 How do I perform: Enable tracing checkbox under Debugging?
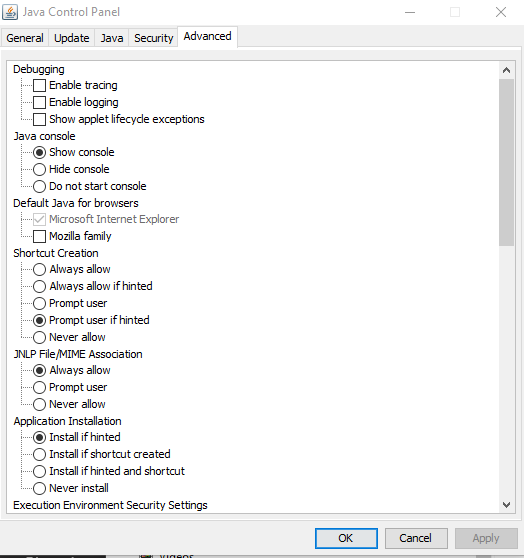coord(39,85)
